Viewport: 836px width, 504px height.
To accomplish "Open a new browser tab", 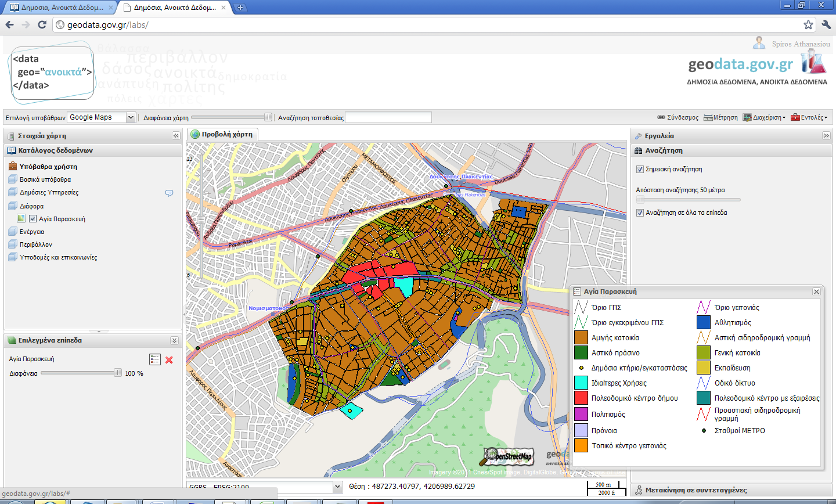I will coord(240,8).
